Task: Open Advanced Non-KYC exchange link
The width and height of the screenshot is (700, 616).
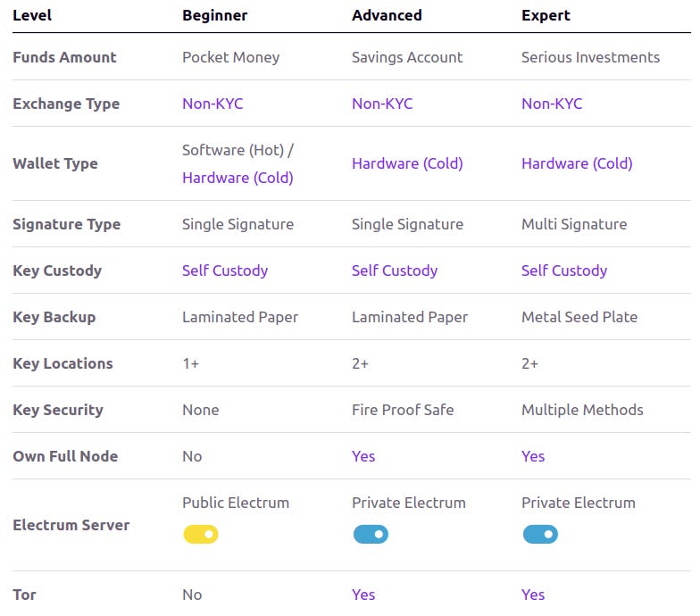Action: point(382,104)
